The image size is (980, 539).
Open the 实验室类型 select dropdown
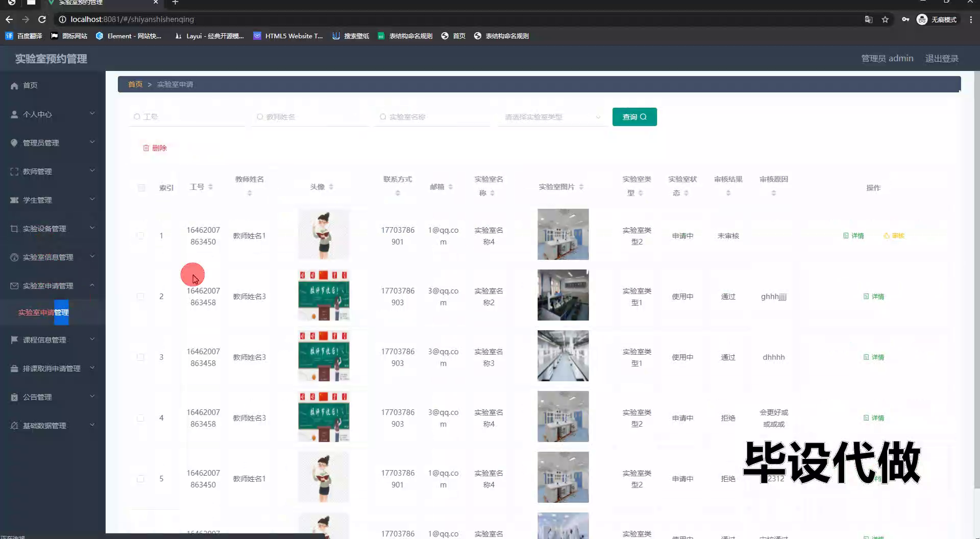[553, 117]
